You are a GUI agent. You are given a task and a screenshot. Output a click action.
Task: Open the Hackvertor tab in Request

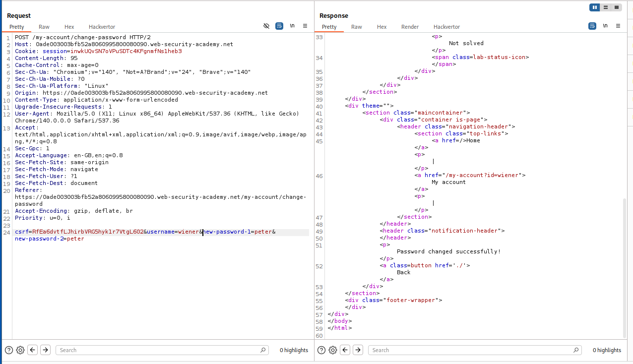[x=102, y=27]
